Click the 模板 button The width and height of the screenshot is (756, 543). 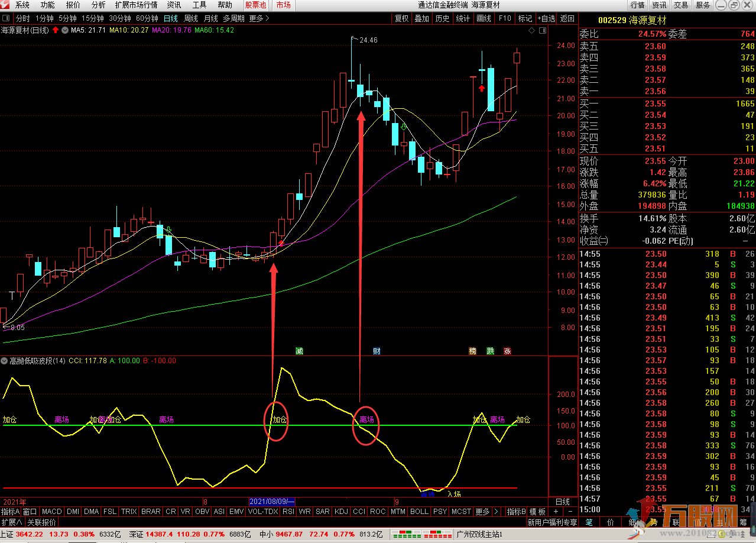537,512
